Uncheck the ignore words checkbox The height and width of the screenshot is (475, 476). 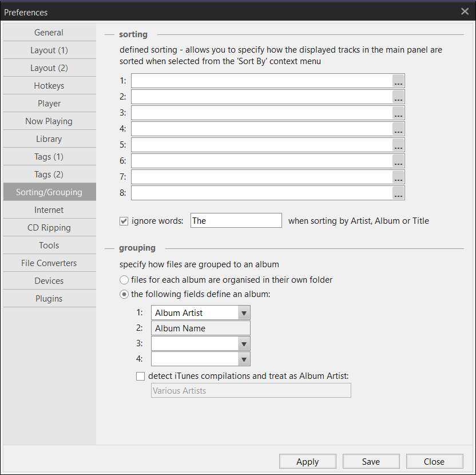point(124,221)
